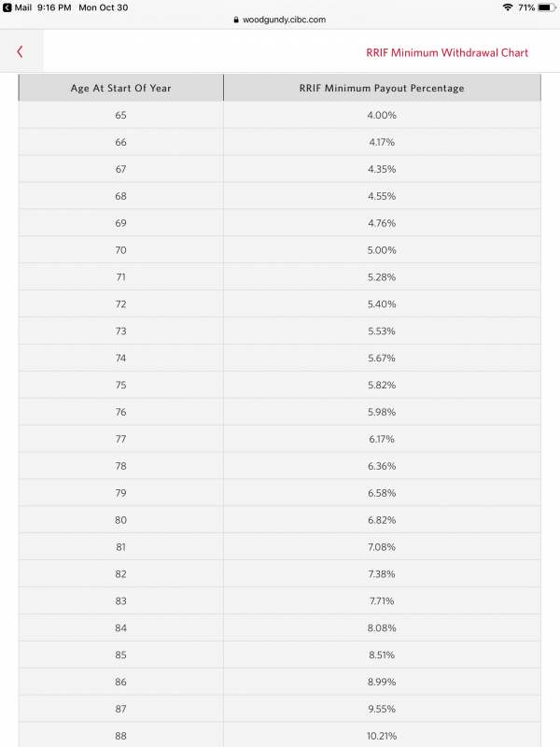The width and height of the screenshot is (560, 747).
Task: Click the 7.71% payout value
Action: pyautogui.click(x=382, y=601)
